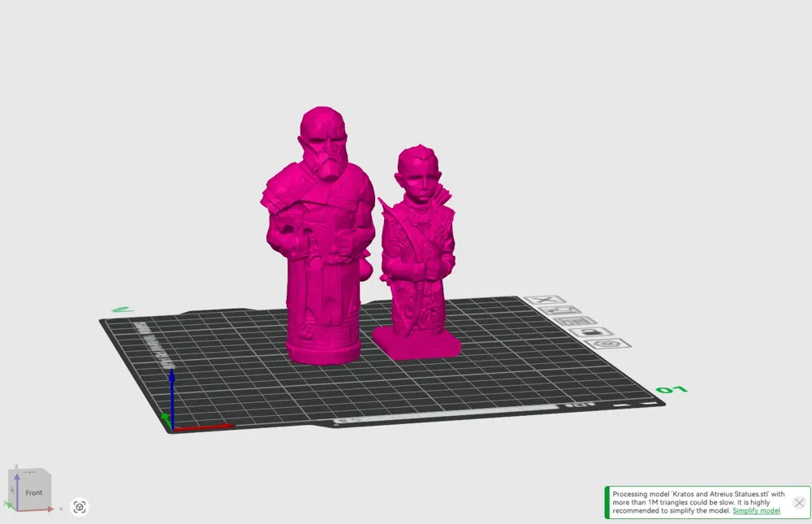This screenshot has width=812, height=524.
Task: Click the plate's arrange objects icon
Action: [575, 322]
